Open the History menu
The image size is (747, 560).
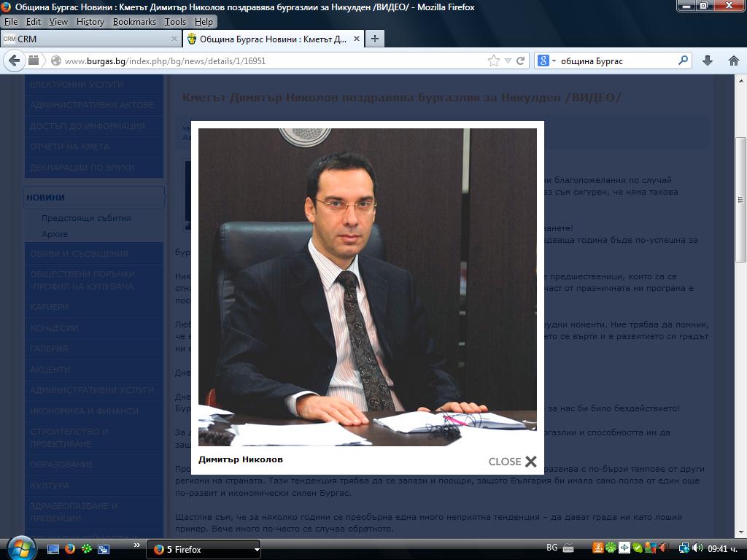click(x=90, y=22)
